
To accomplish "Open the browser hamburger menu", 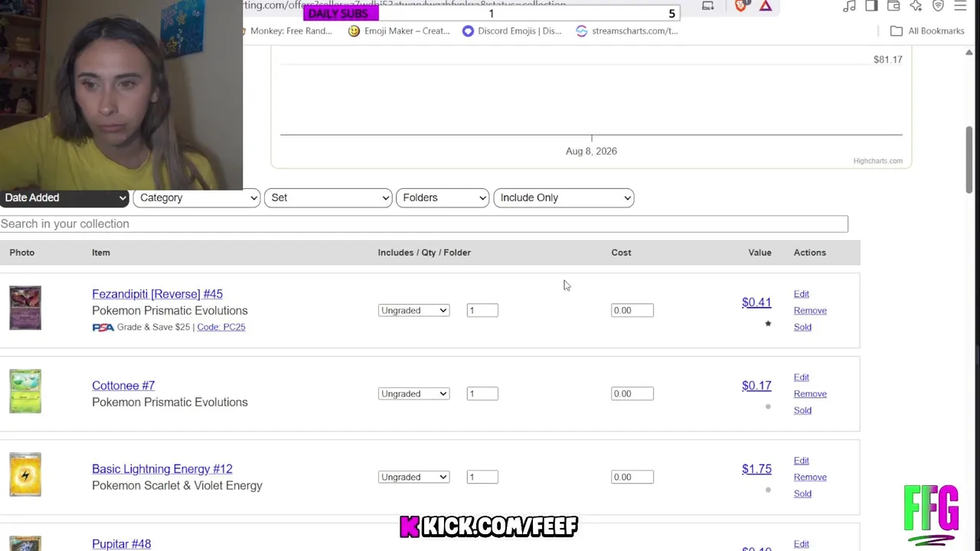I will point(960,6).
